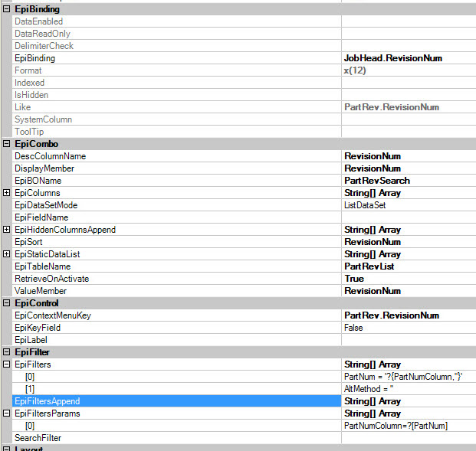Select the EpiColumns property
This screenshot has width=476, height=451.
[x=176, y=193]
